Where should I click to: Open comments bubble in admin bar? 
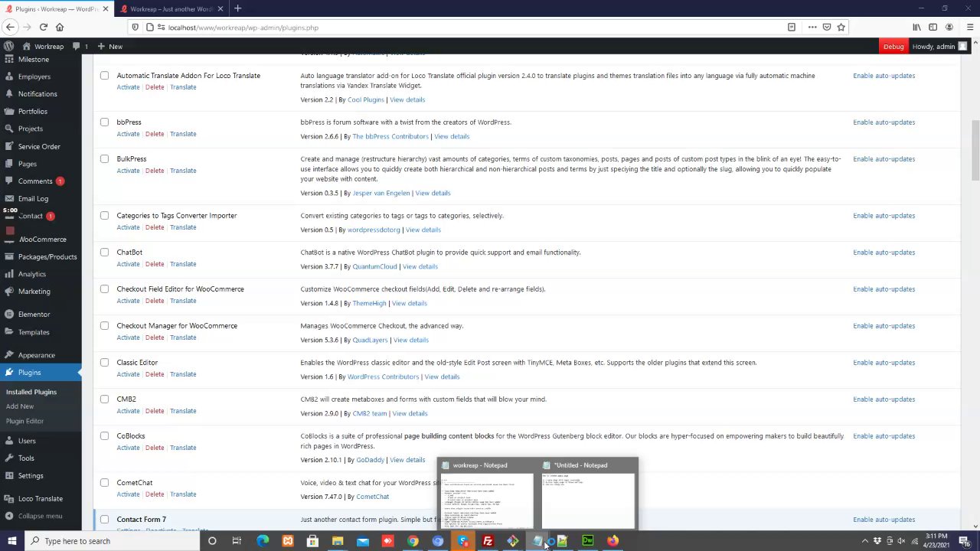tap(80, 46)
